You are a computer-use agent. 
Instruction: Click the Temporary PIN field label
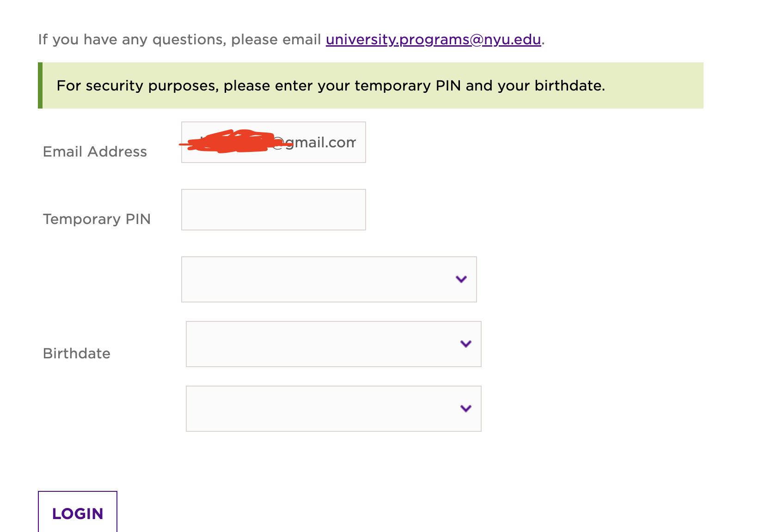point(97,219)
